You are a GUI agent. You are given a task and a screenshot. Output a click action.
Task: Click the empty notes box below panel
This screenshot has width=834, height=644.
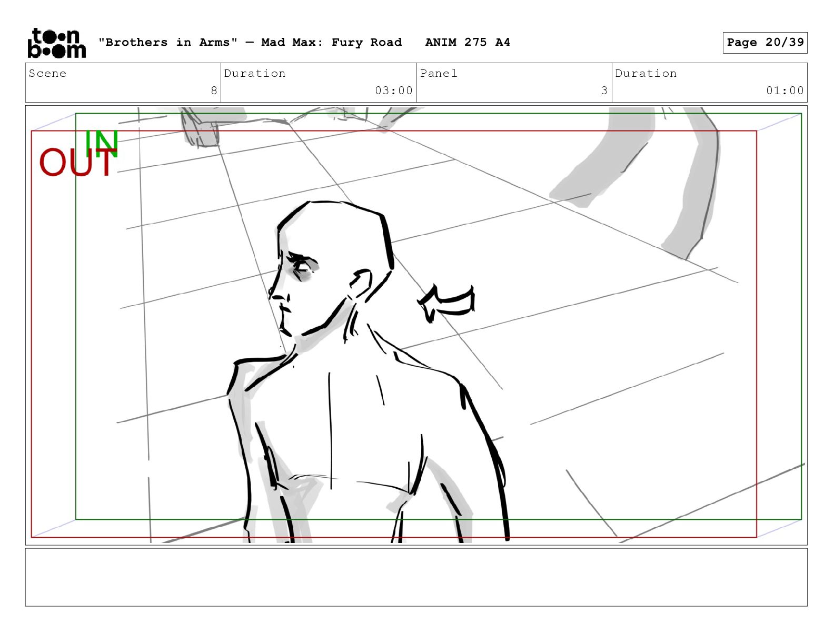pos(416,577)
